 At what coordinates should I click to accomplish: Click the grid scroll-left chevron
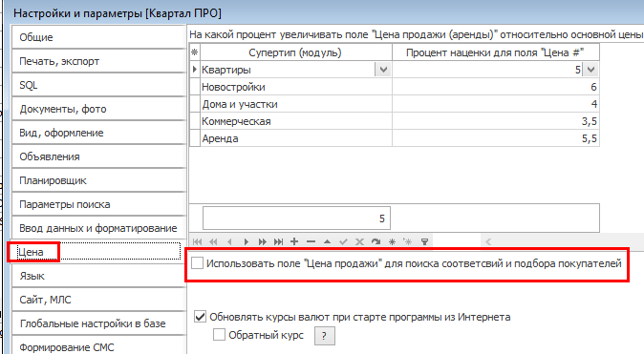tap(488, 241)
